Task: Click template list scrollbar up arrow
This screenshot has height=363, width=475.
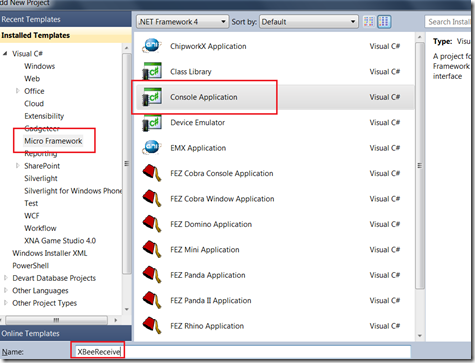Action: pos(420,37)
